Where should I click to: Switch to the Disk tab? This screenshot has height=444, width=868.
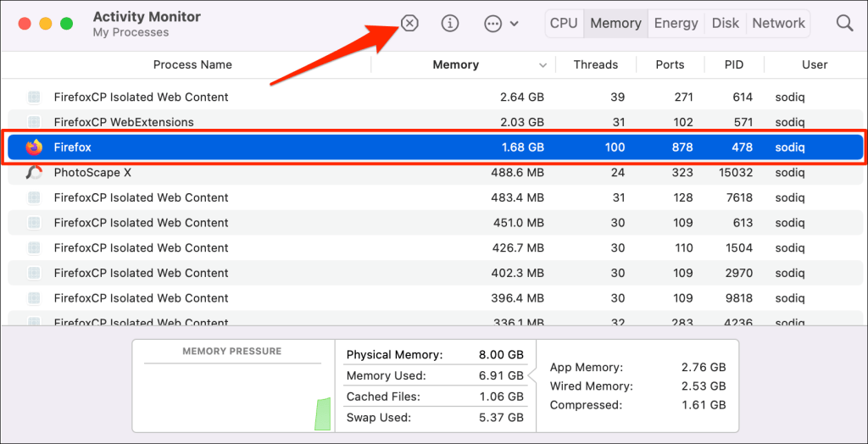[726, 23]
